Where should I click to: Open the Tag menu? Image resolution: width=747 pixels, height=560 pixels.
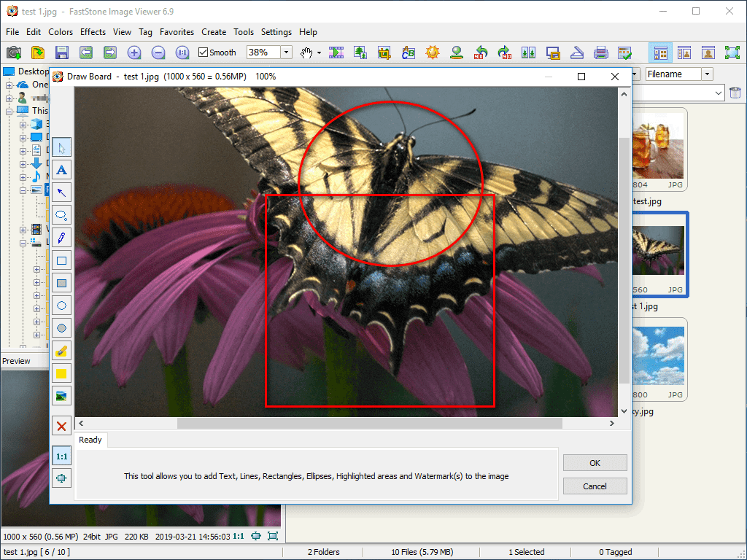(145, 32)
